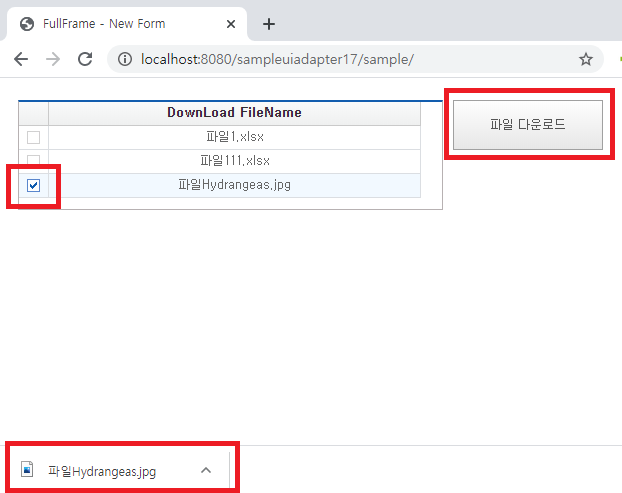Viewport: 622px width, 493px height.
Task: Select the 파일111.xlsx row in the grid
Action: 234,160
